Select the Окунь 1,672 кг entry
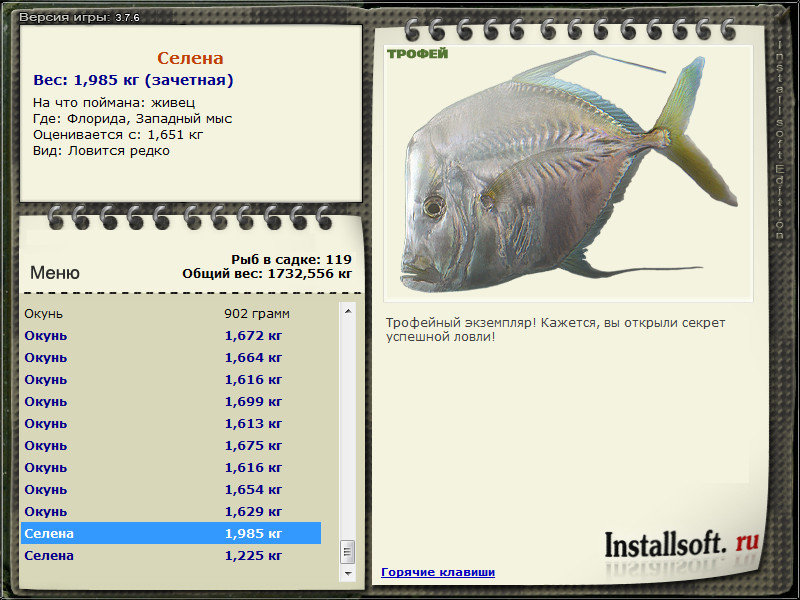The width and height of the screenshot is (800, 600). click(171, 336)
